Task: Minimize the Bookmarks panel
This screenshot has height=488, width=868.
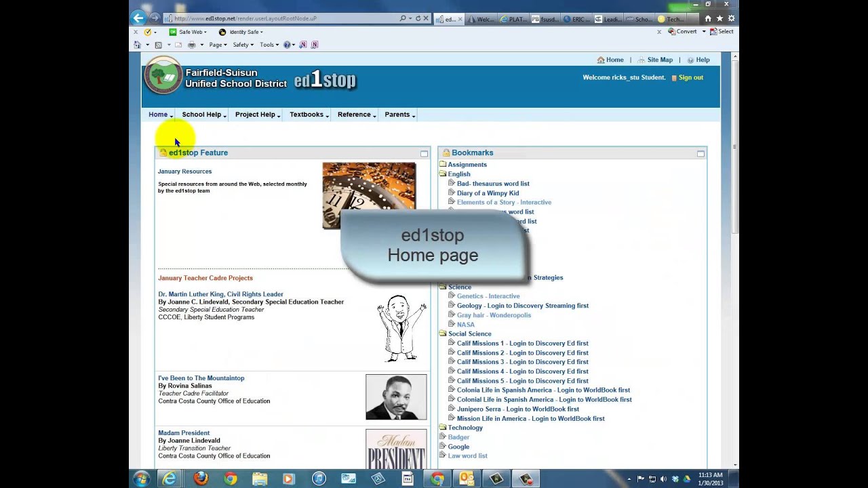Action: 701,154
